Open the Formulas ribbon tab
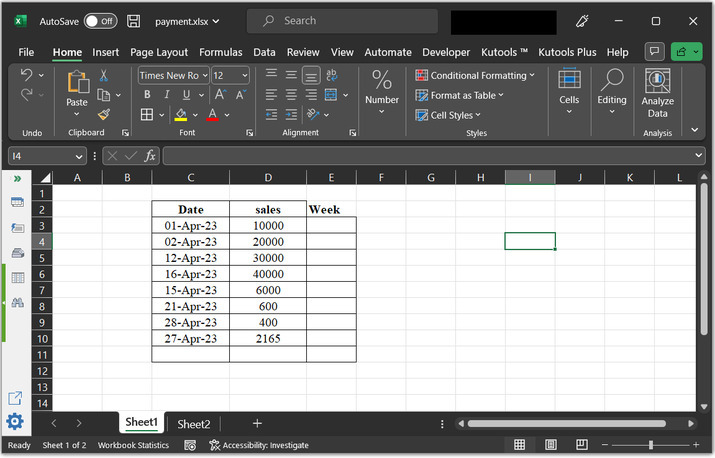 pos(220,52)
